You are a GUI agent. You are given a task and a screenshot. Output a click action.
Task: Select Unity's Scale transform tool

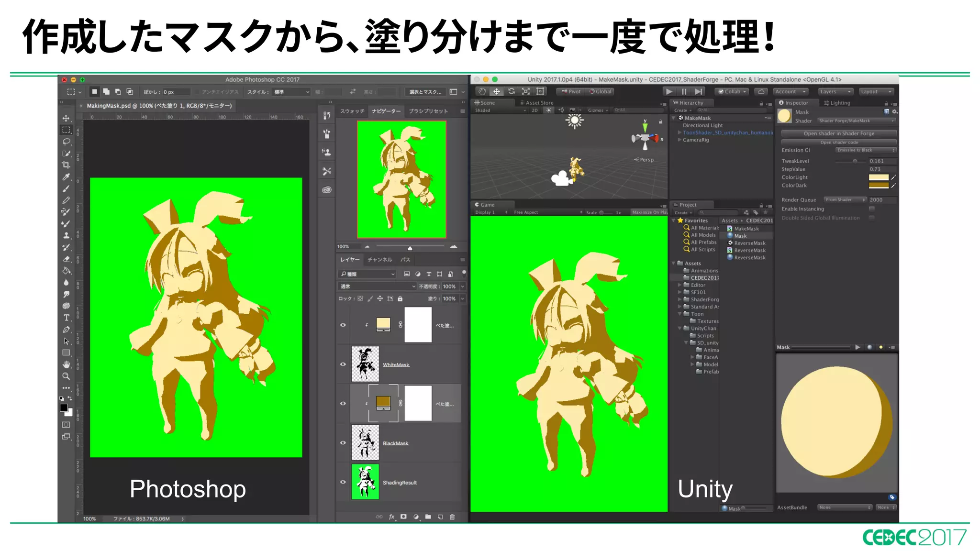[x=526, y=91]
